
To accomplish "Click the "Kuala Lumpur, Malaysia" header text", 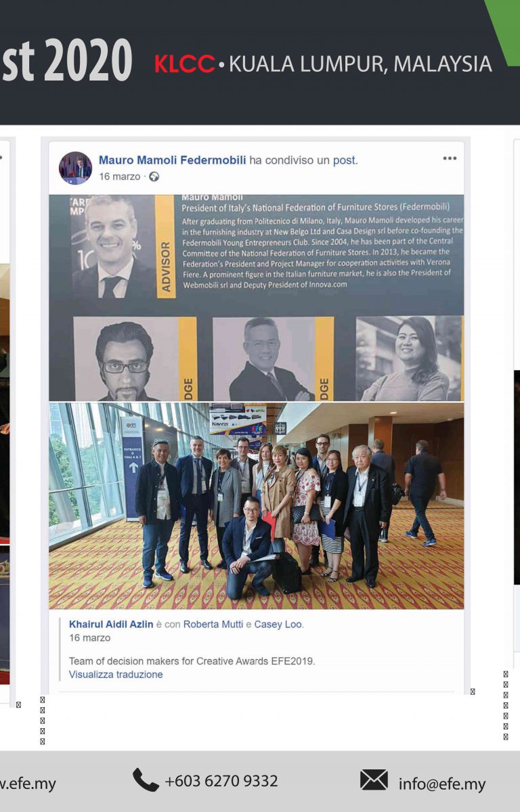I will coord(360,64).
